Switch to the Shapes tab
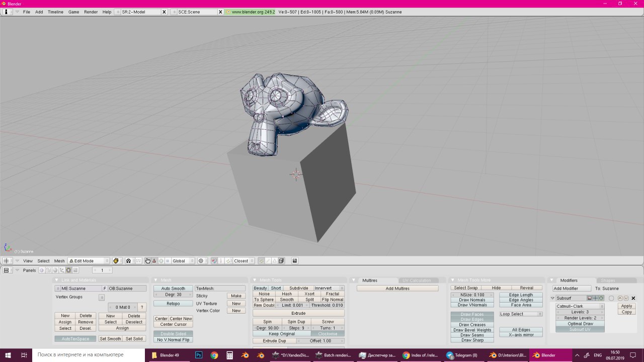Screen dimensions: 644x362 pyautogui.click(x=608, y=281)
